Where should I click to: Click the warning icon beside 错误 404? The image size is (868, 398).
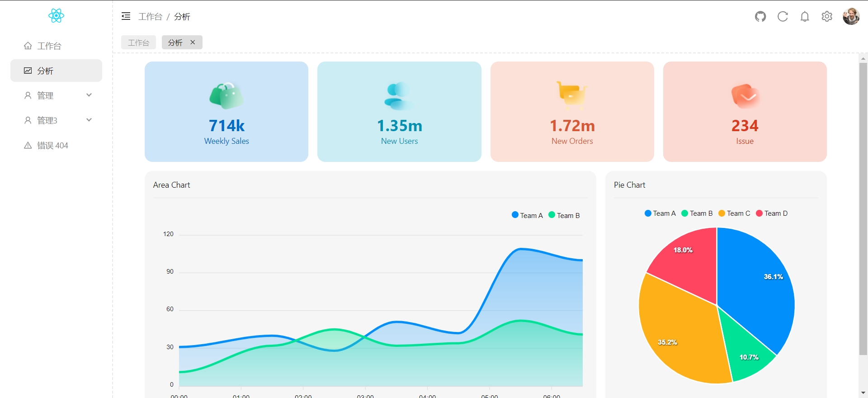point(28,145)
